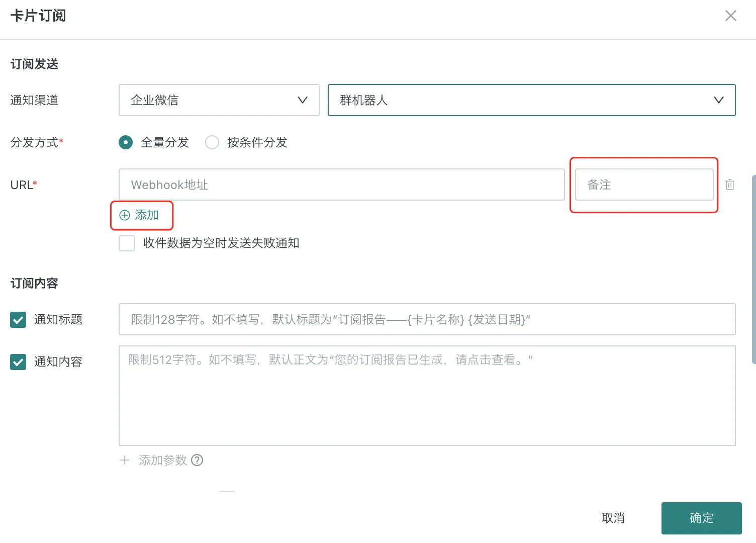Focus the Webhook地址 input field
Viewport: 756px width, 543px height.
click(x=341, y=185)
